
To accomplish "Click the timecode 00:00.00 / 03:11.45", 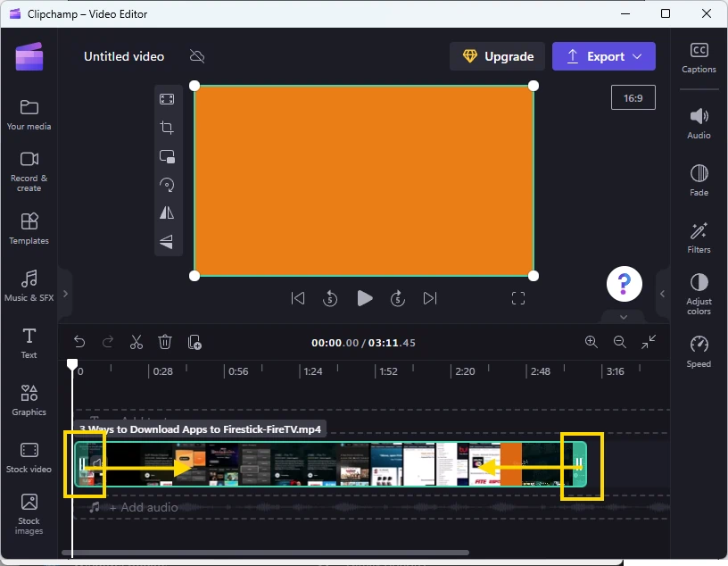I will tap(363, 343).
